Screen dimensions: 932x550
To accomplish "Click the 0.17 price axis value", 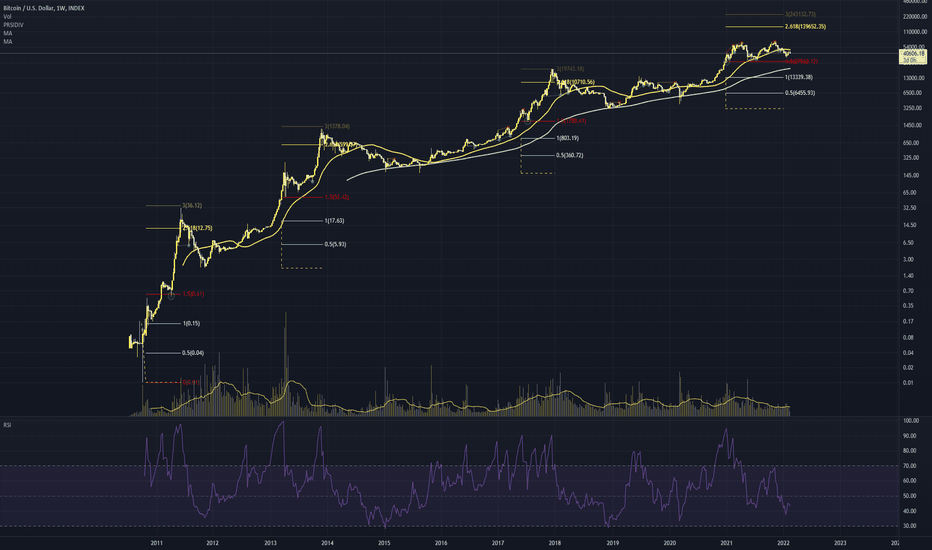I will pos(908,322).
